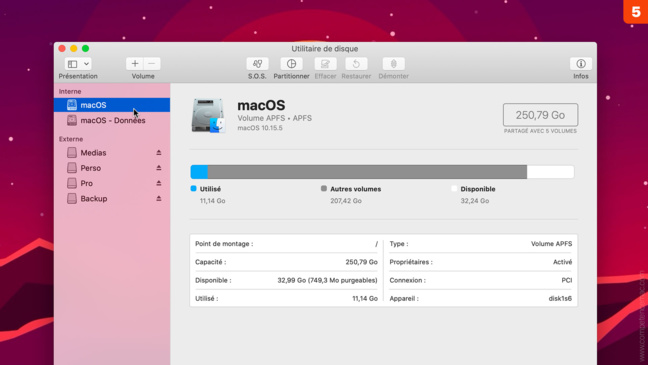The image size is (648, 365).
Task: Click the 250,79 Go capacity box
Action: point(540,115)
